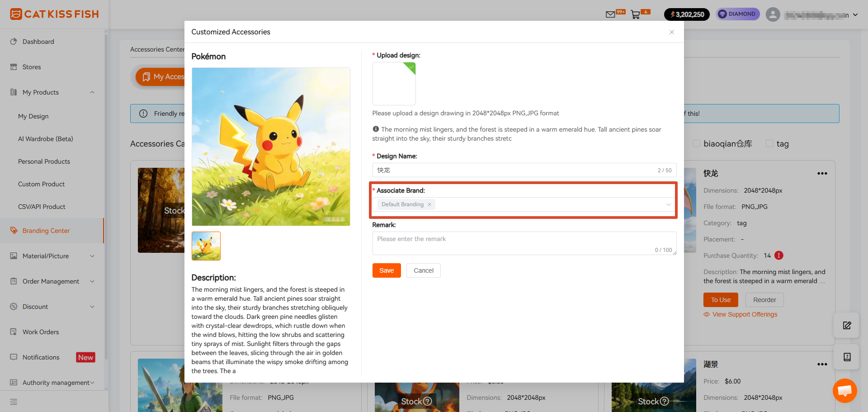The image size is (868, 412).
Task: Click the Order Management sidebar icon
Action: click(x=14, y=281)
